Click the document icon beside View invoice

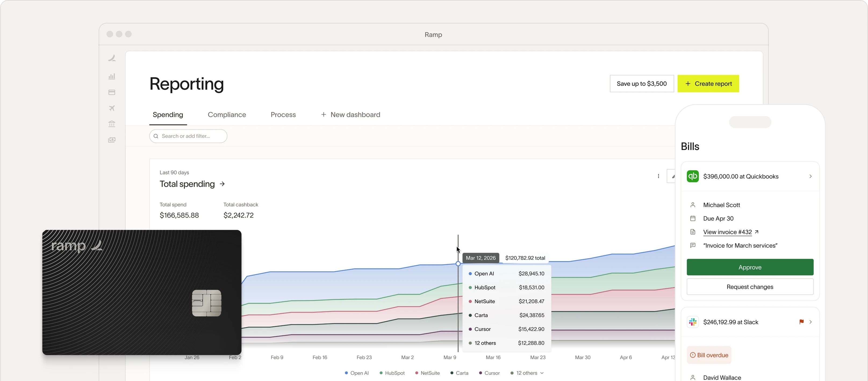point(693,232)
